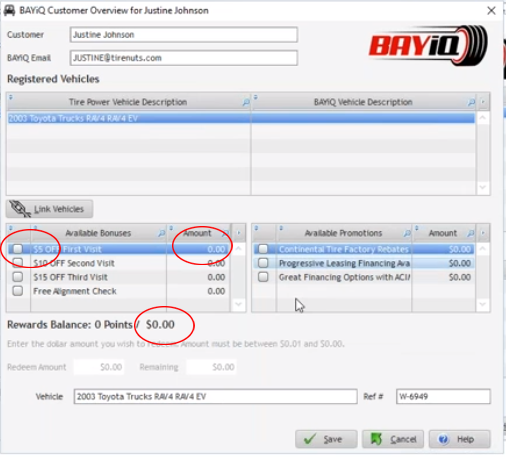Screen dimensions: 506x457
Task: Click the BAYiQ tire logo
Action: [428, 45]
